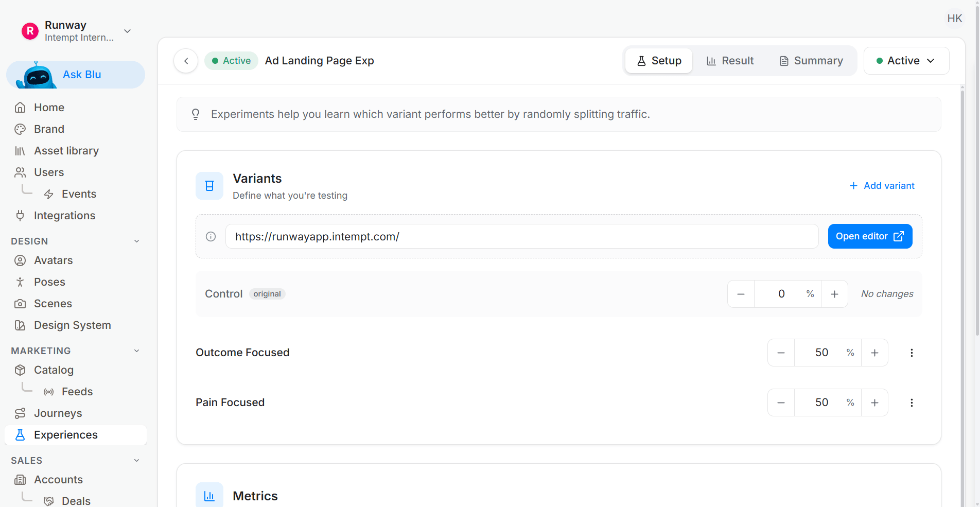The width and height of the screenshot is (980, 507).
Task: Switch to the Setup tab
Action: (x=659, y=61)
